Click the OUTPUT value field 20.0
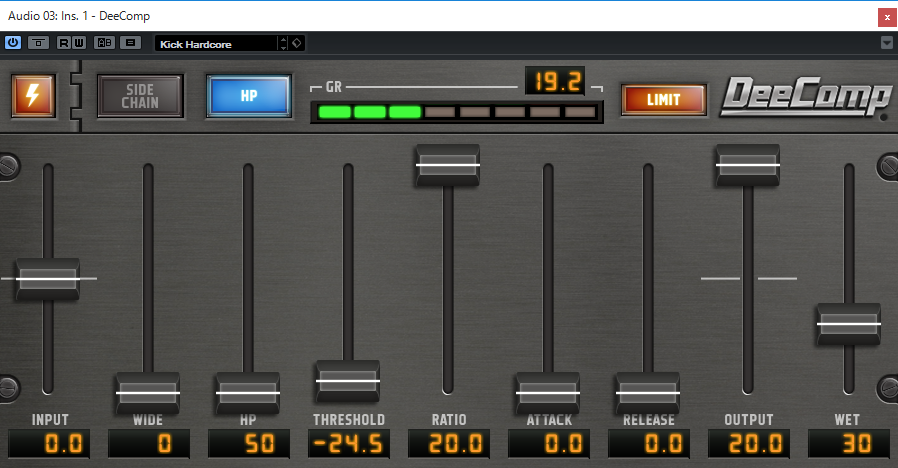Viewport: 898px width, 468px height. tap(749, 444)
